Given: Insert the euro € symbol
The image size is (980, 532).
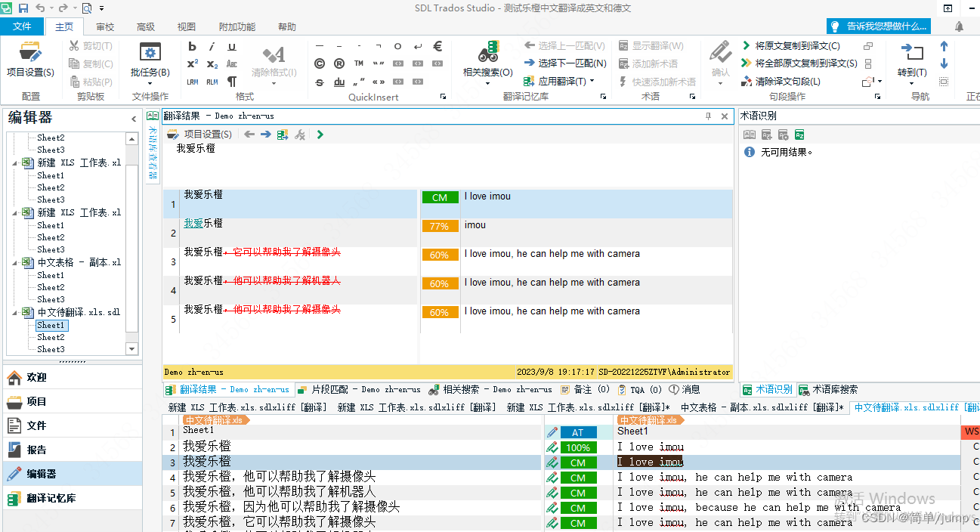Looking at the screenshot, I should [437, 47].
